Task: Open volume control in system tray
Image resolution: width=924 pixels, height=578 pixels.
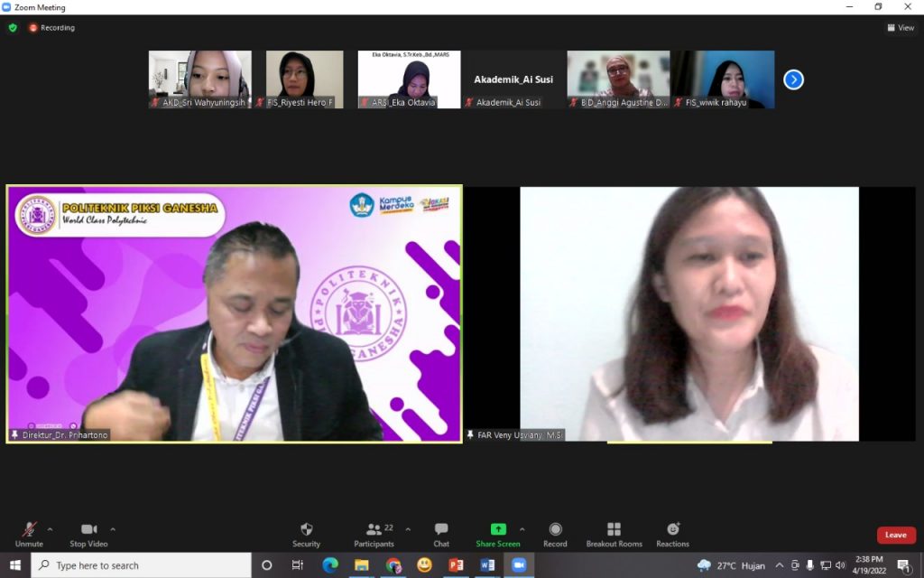Action: (840, 565)
